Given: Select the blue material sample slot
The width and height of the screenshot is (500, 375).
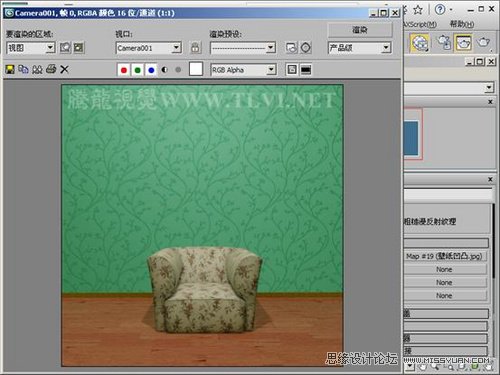Looking at the screenshot, I should point(411,138).
